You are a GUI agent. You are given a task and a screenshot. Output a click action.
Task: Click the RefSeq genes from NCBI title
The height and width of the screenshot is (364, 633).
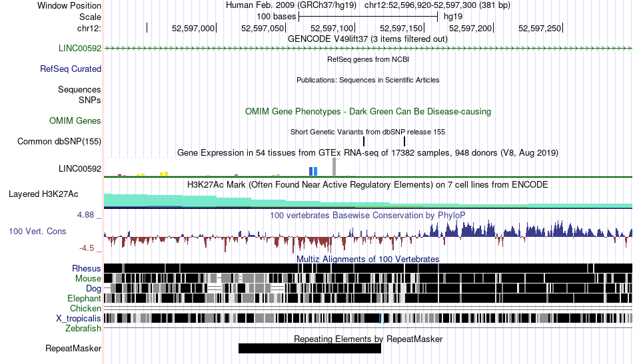[x=368, y=60]
